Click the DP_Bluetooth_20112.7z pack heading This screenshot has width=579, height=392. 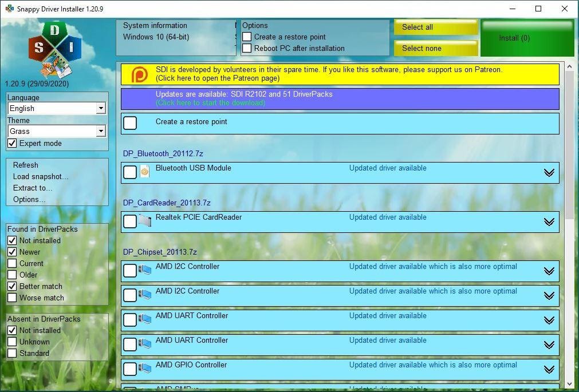coord(163,153)
